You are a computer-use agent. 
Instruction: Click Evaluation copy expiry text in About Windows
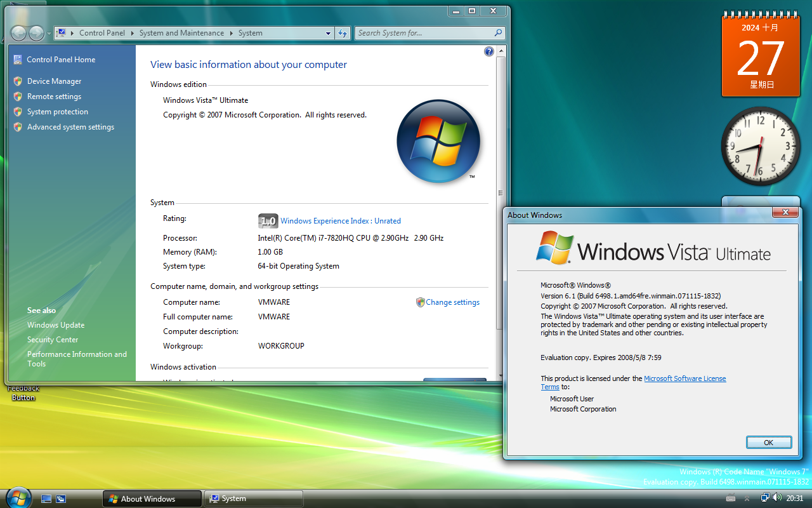click(601, 358)
